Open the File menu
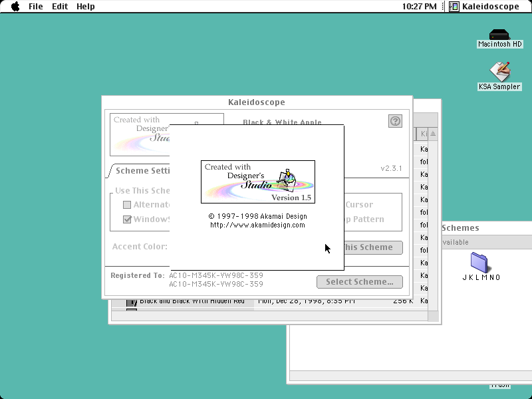The width and height of the screenshot is (532, 399). 36,7
